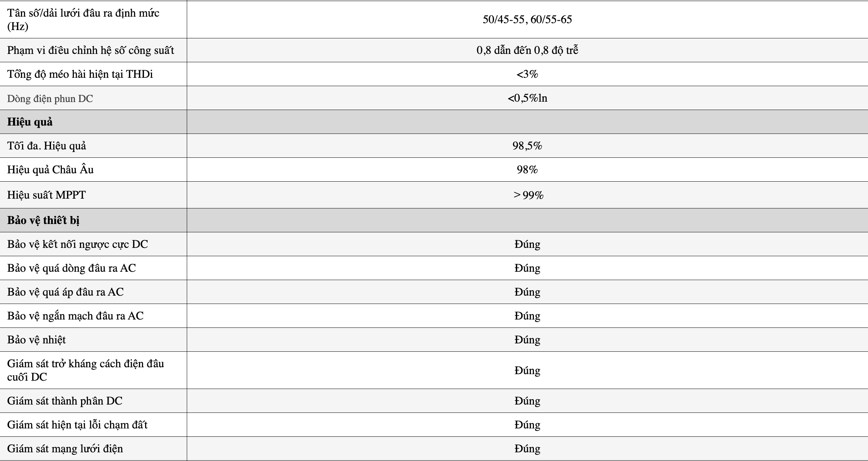Click Bảo vệ kết nối ngược cực DC
Screen dimensions: 868x461
point(77,244)
